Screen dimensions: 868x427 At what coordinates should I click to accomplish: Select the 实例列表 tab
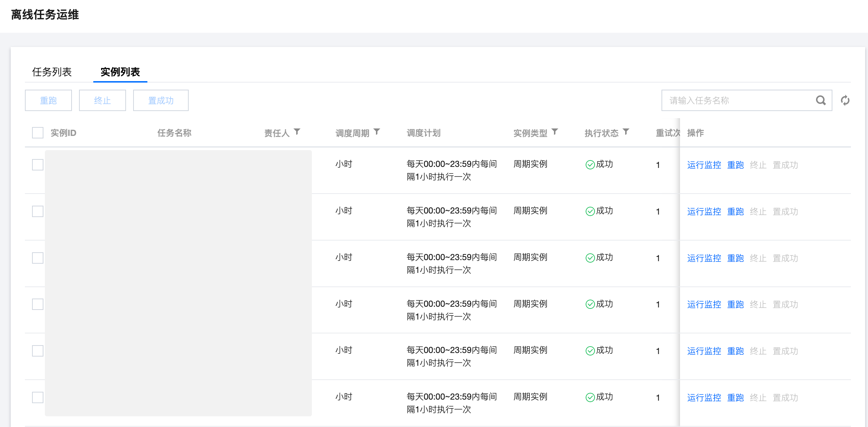click(120, 72)
